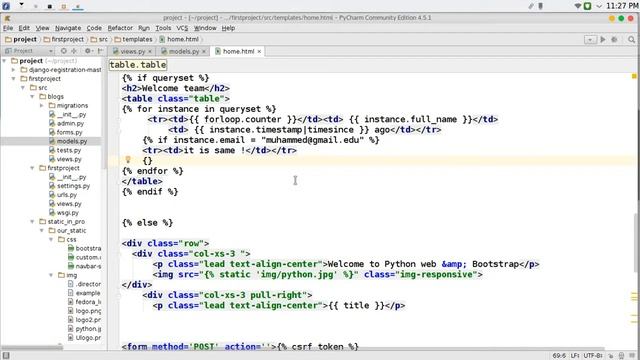The width and height of the screenshot is (640, 360).
Task: Open the Tools menu
Action: pyautogui.click(x=163, y=28)
